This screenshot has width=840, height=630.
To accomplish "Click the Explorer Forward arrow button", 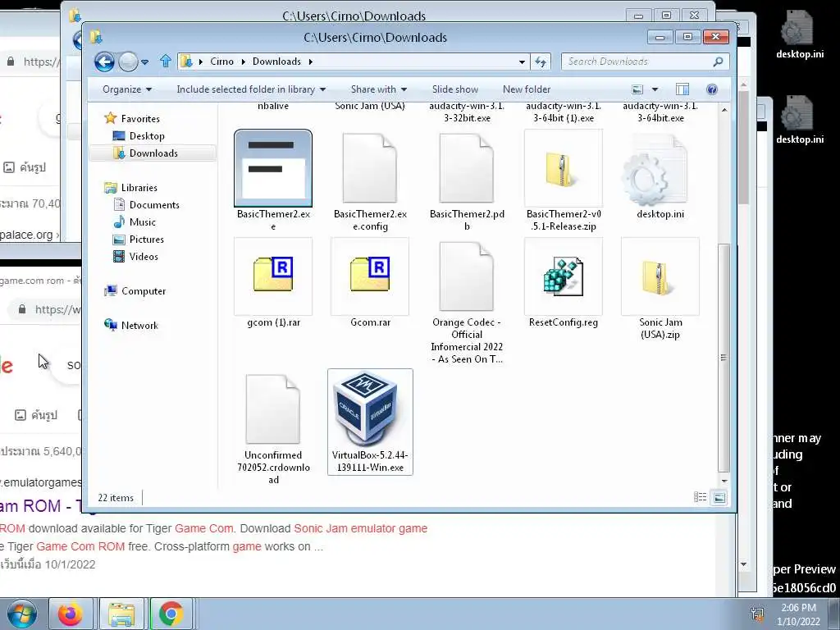I will tap(128, 62).
